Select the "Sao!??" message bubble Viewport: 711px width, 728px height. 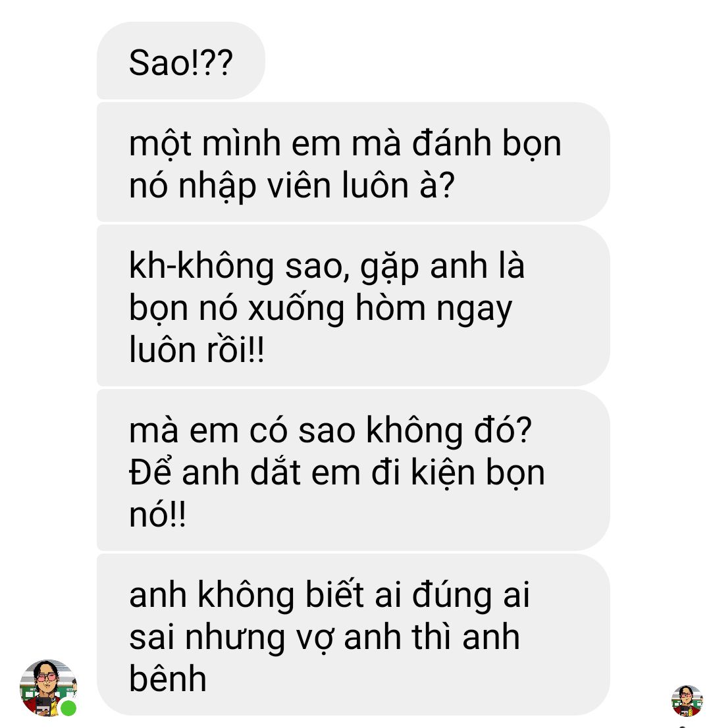(x=180, y=61)
